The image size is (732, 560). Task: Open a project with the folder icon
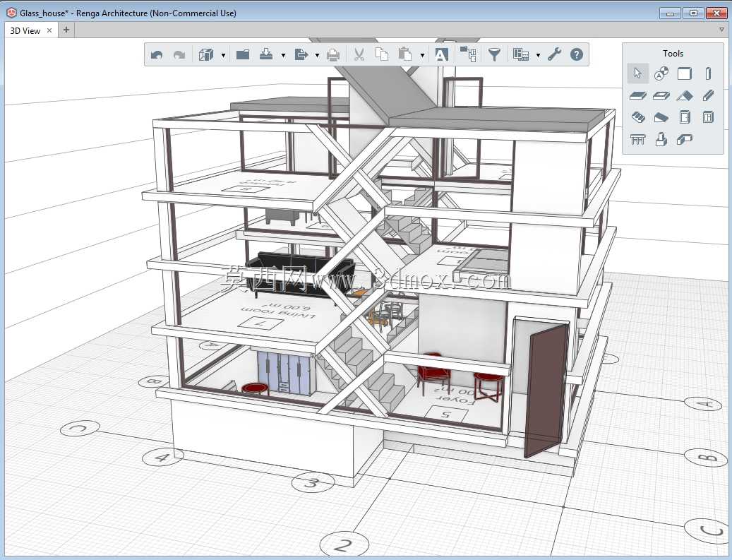(243, 54)
